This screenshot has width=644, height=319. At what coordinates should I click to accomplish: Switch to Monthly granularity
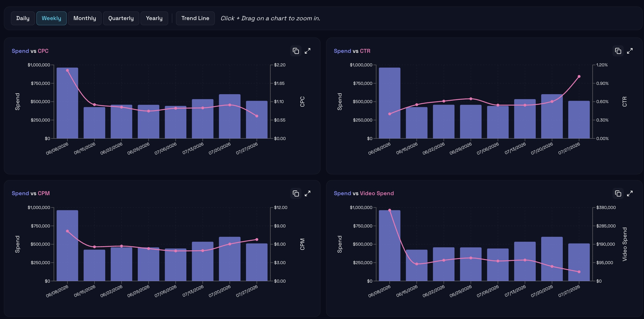coord(85,18)
